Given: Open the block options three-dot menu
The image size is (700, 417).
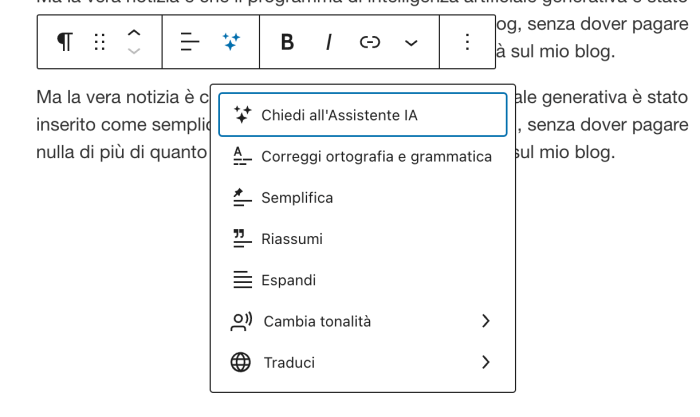Looking at the screenshot, I should tap(467, 41).
